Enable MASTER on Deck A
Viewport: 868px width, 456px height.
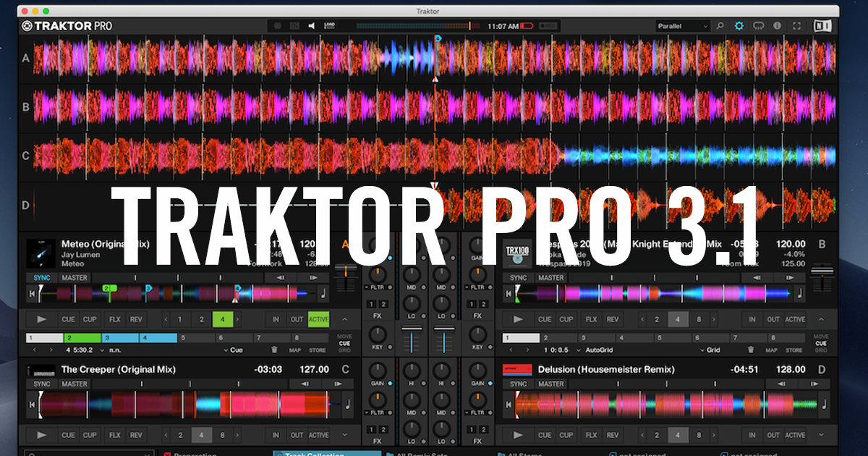coord(74,277)
